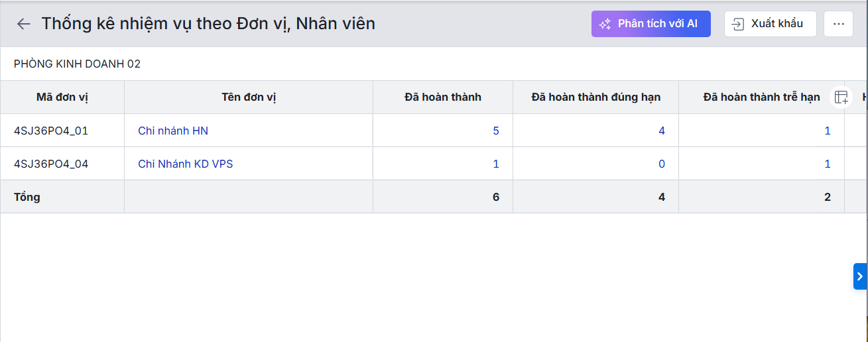Click the Đã hoàn thành column header
Viewport: 868px width, 342px height.
(443, 97)
